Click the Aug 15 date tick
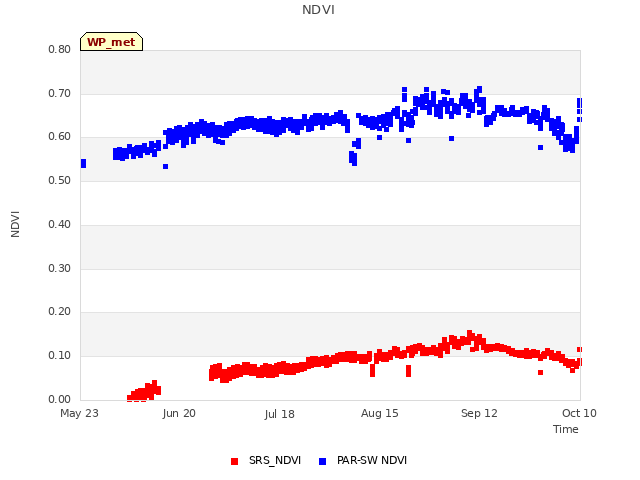The height and width of the screenshot is (480, 640). click(380, 413)
